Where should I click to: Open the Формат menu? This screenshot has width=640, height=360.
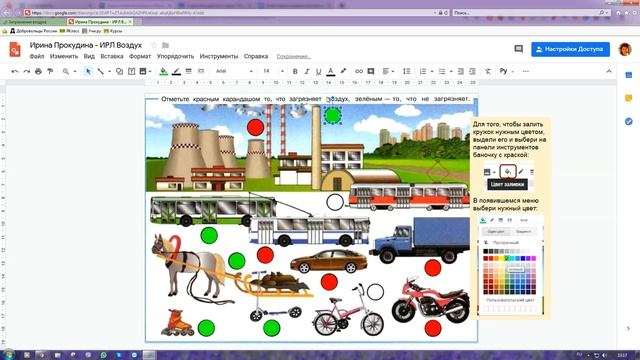point(140,56)
